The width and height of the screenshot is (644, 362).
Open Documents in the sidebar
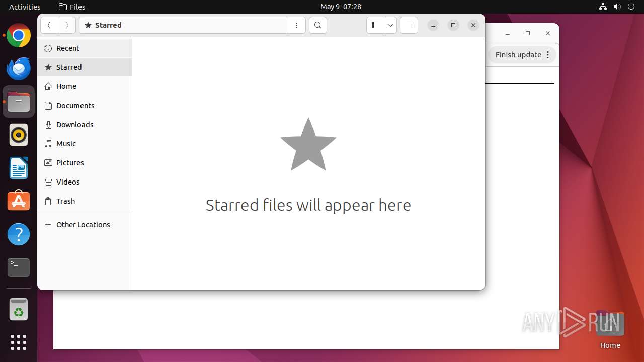(85, 106)
